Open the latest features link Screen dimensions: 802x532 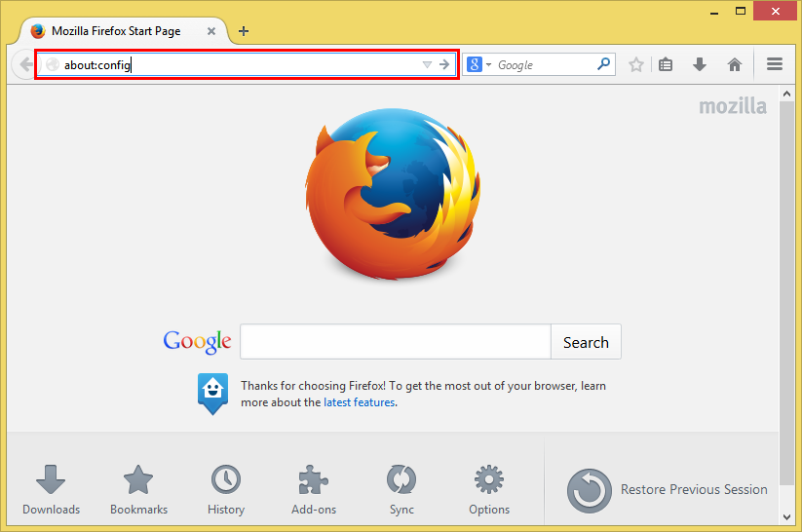pyautogui.click(x=359, y=402)
